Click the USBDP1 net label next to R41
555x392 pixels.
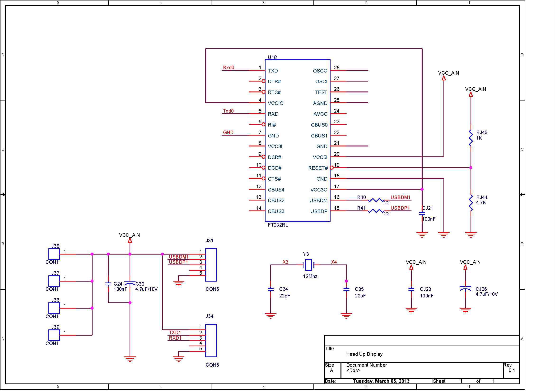400,208
